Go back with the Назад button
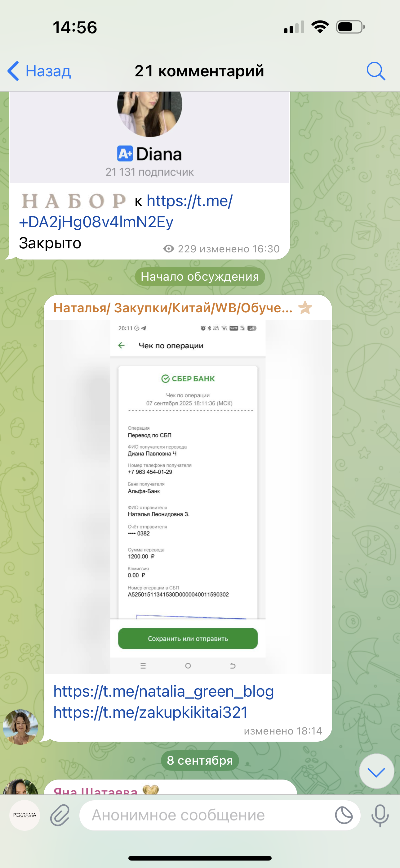 [39, 71]
